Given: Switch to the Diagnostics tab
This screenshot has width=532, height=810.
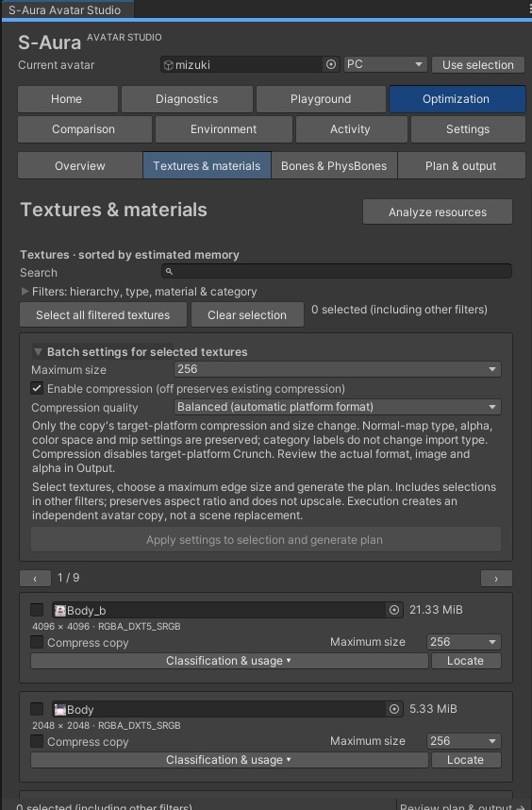Looking at the screenshot, I should [188, 99].
